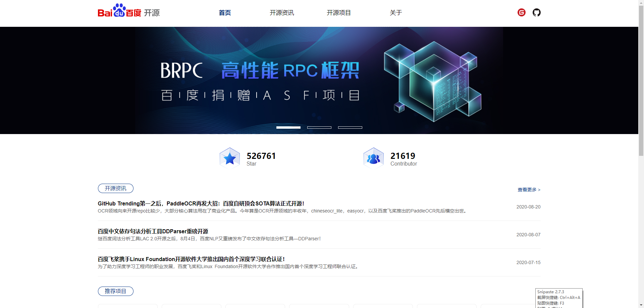Screen dimensions: 644x308
Task: Open the 开源项目 nav menu
Action: point(339,13)
